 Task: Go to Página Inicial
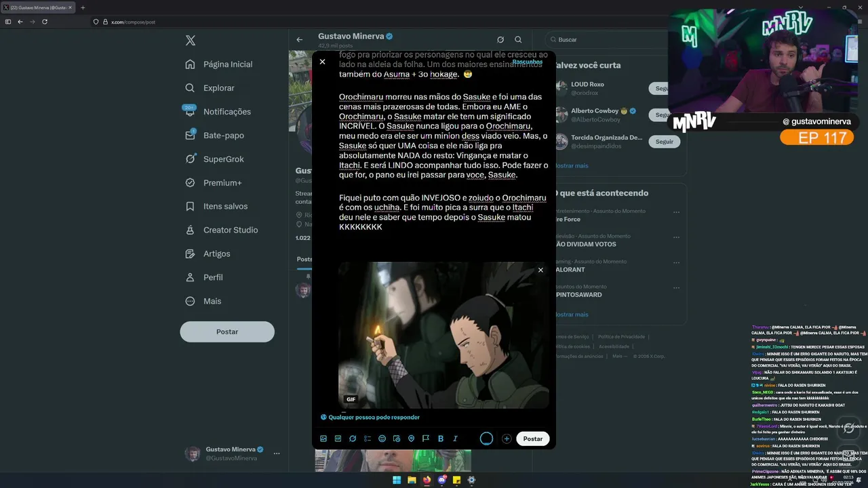[x=219, y=64]
